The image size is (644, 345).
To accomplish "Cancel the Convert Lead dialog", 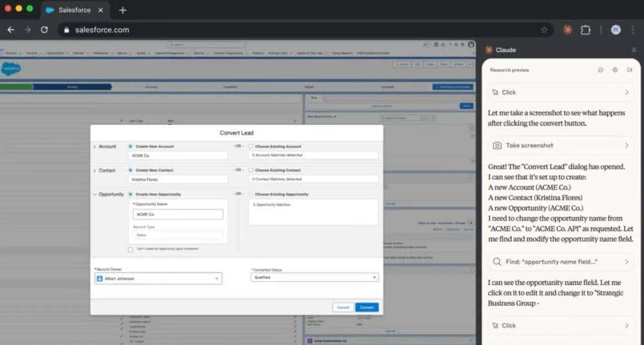I will tap(343, 307).
